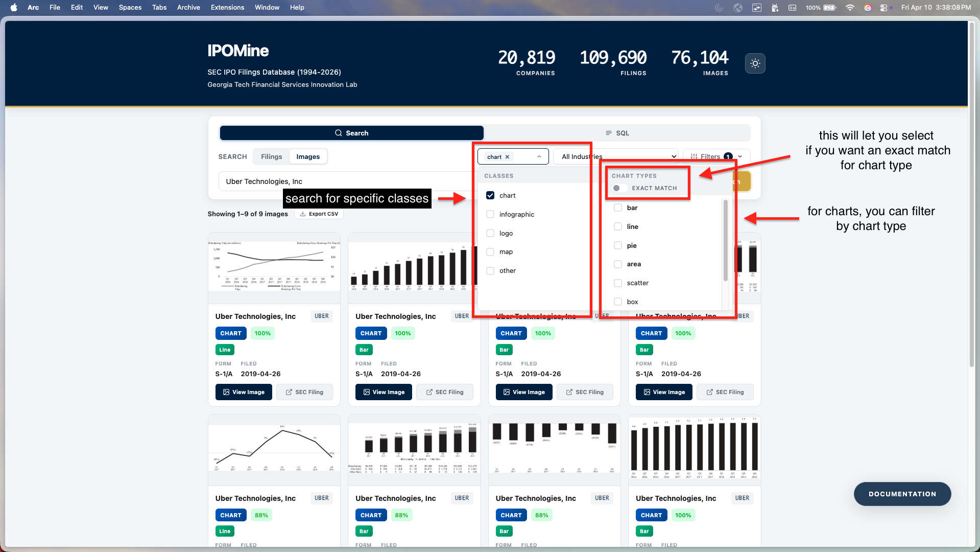Switch to the Search tab

351,133
